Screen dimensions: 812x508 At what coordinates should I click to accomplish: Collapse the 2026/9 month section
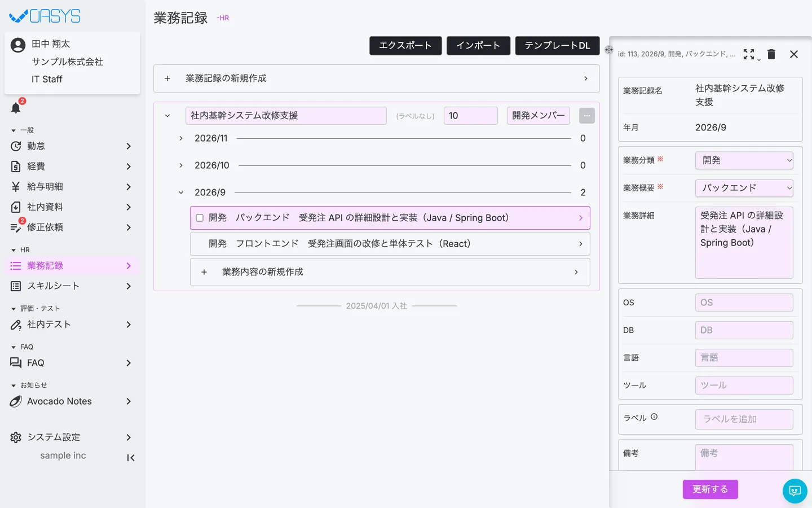click(181, 192)
